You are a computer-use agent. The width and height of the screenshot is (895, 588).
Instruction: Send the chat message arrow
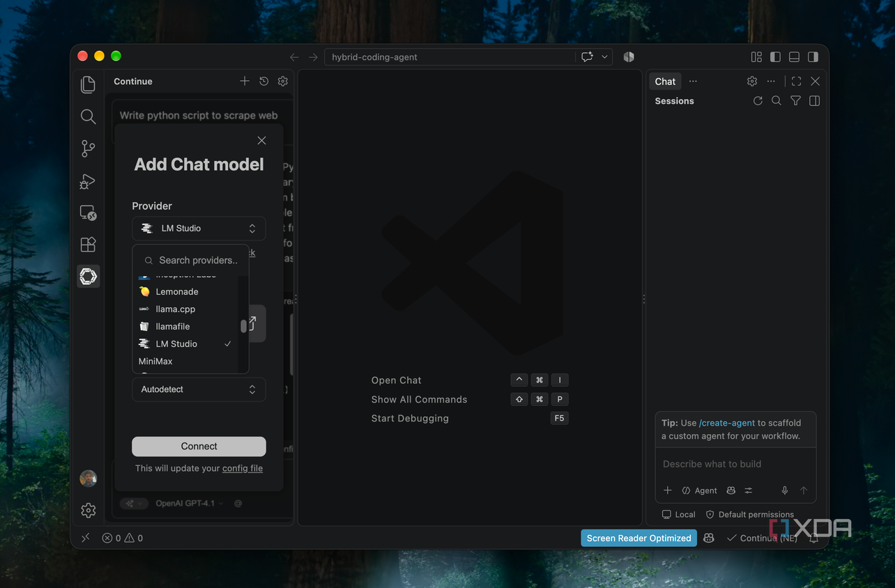(803, 490)
